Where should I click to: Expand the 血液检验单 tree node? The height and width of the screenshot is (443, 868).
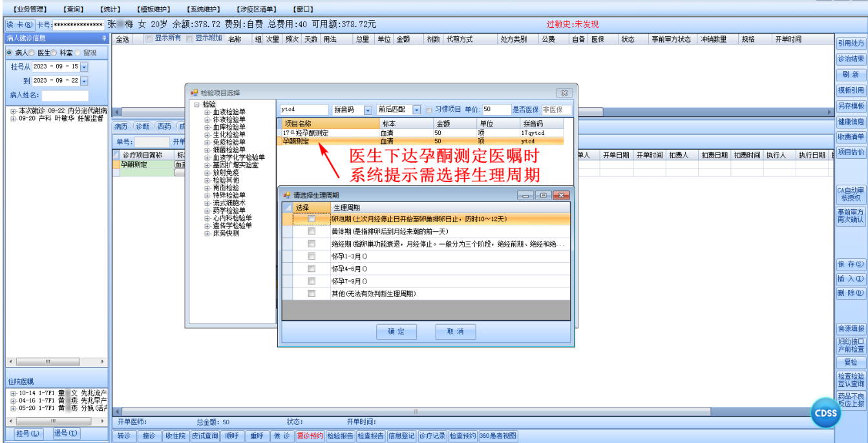(207, 112)
